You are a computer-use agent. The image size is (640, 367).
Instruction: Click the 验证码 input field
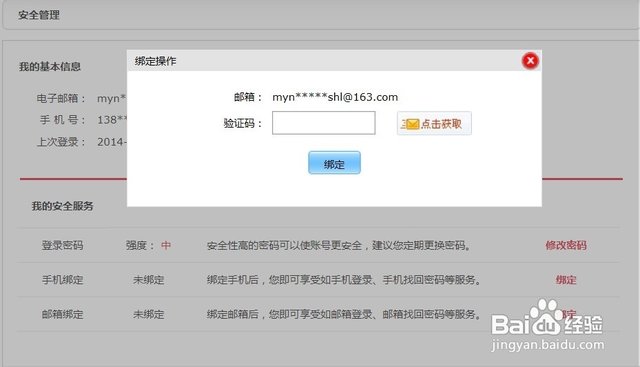point(324,123)
